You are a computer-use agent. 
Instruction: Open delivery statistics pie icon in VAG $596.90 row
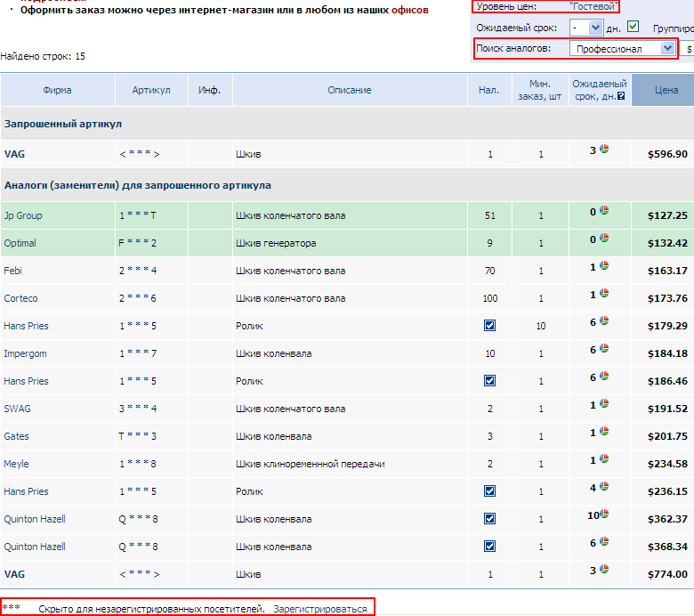[604, 149]
